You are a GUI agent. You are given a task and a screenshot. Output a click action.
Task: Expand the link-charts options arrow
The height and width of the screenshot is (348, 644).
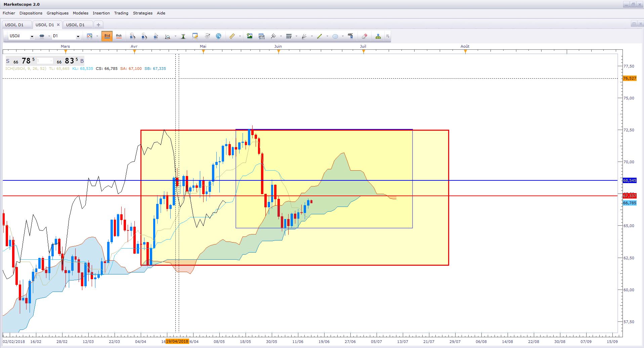[x=49, y=36]
